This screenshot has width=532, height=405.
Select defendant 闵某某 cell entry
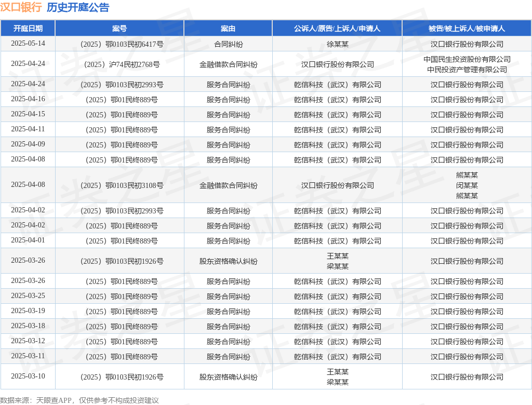pos(467,185)
